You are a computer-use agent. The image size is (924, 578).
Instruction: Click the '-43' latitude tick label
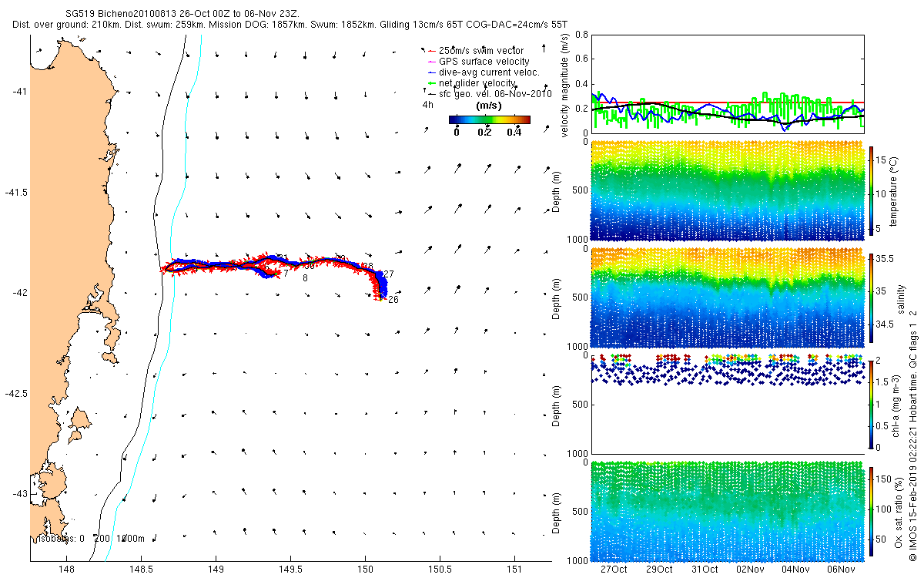(20, 493)
